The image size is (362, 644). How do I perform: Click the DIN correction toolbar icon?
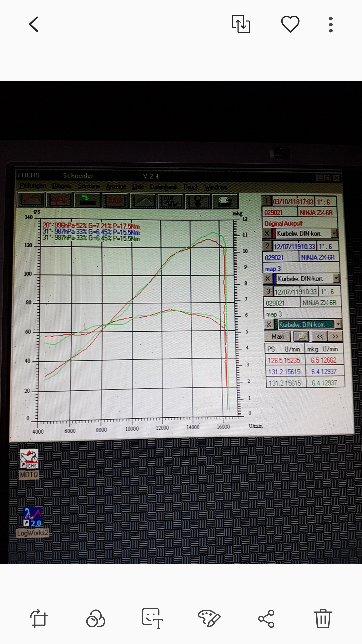click(x=170, y=201)
